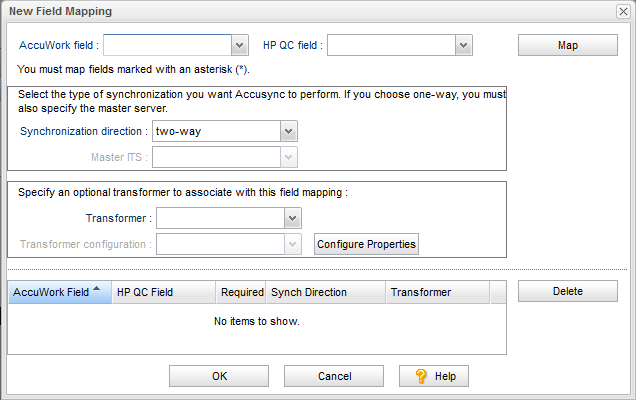Click the two-way synchronization direction field
This screenshot has height=400, width=636.
point(214,131)
